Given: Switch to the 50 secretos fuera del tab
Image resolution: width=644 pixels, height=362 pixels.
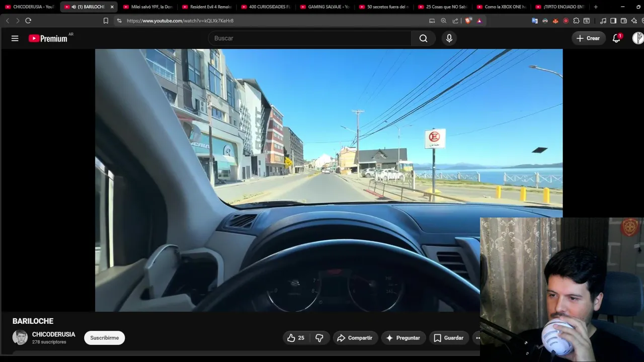Looking at the screenshot, I should (383, 7).
